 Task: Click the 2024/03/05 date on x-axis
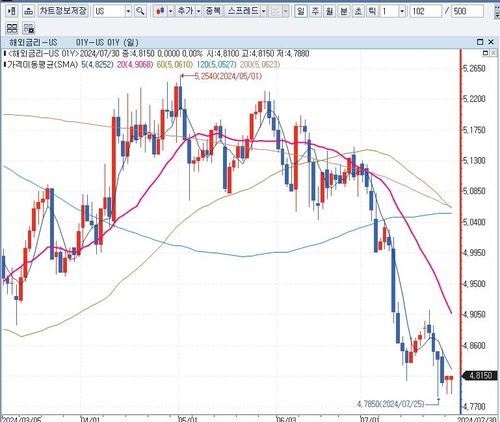coord(21,419)
